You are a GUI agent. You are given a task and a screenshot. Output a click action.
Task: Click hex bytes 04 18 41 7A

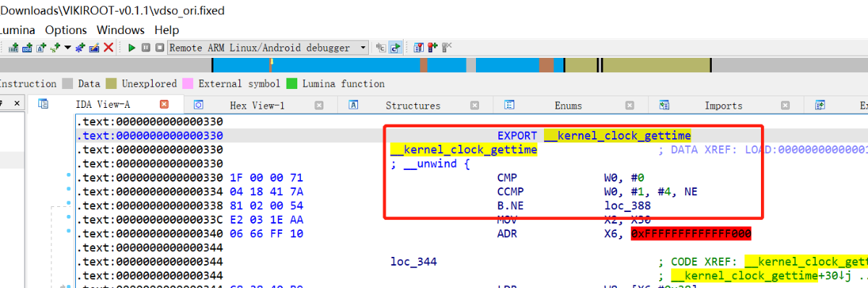(x=266, y=192)
